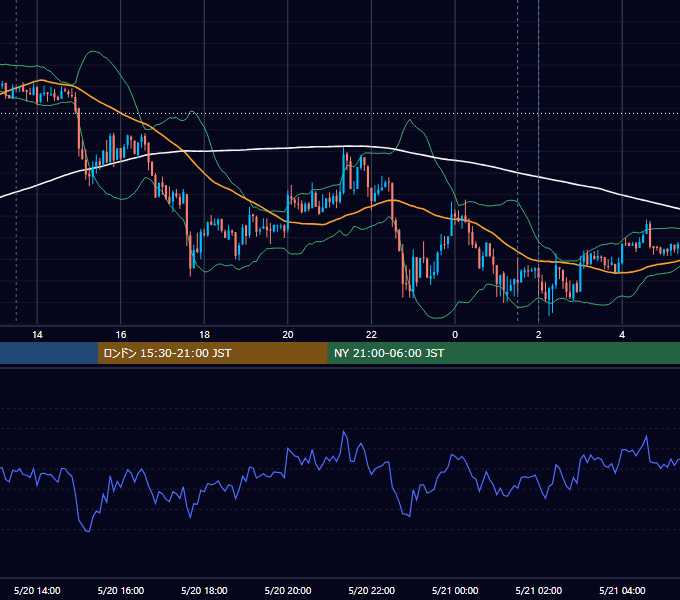Click the time axis label 18
The width and height of the screenshot is (680, 600).
[x=204, y=335]
